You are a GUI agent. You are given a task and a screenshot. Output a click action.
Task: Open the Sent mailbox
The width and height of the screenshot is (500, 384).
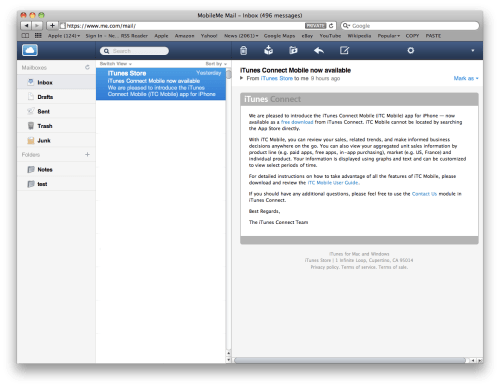coord(56,111)
